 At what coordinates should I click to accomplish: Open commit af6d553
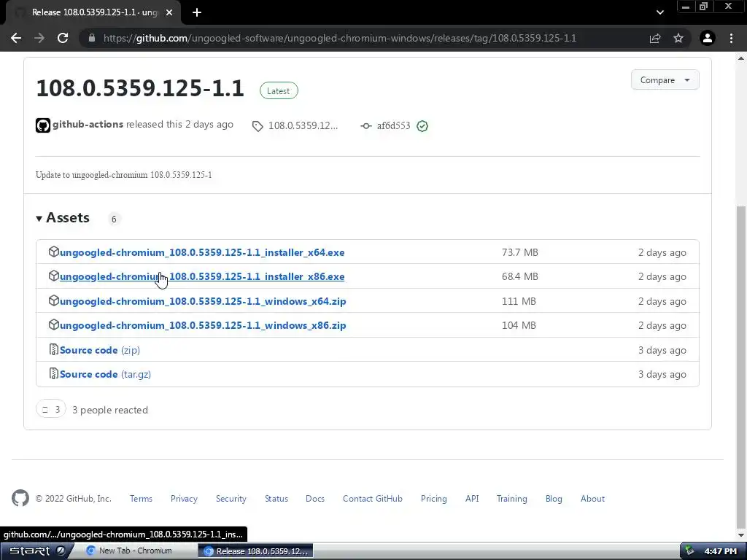pyautogui.click(x=393, y=125)
